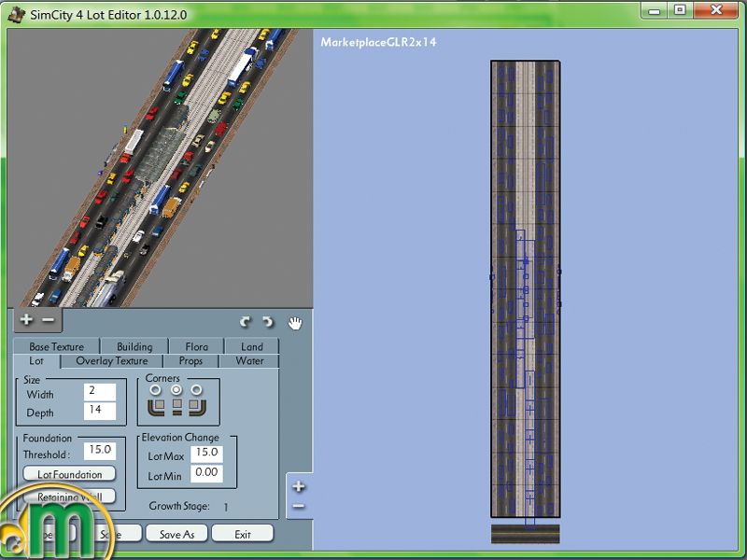Switch to the Props tab
747x560 pixels.
click(191, 361)
